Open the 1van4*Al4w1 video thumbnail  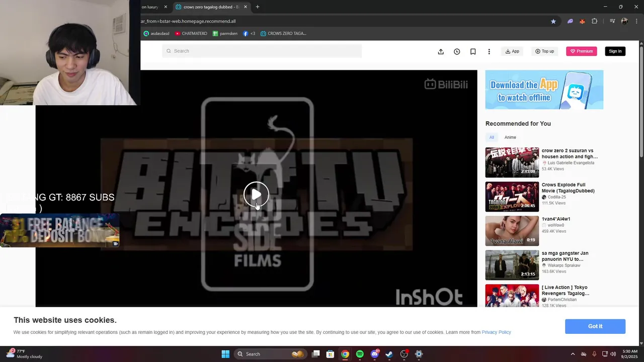click(512, 231)
